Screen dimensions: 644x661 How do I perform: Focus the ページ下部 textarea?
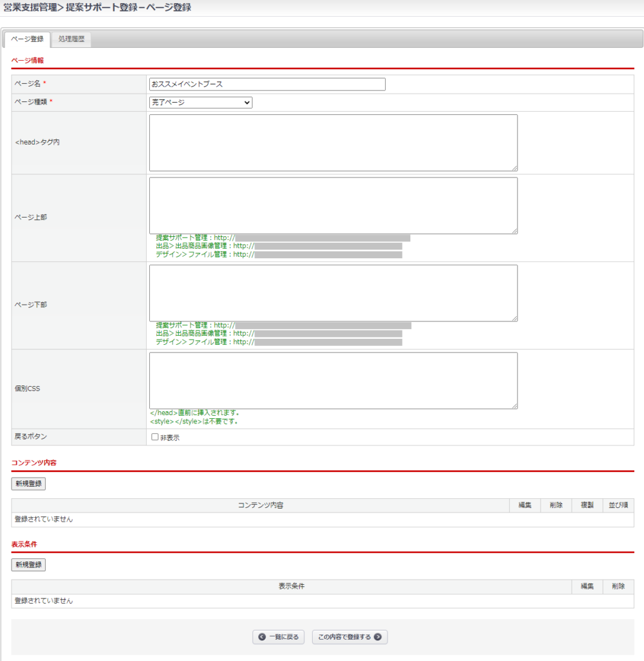pyautogui.click(x=333, y=293)
